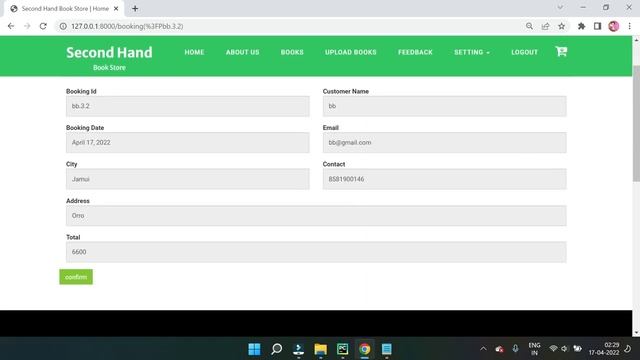Click the Second Hand Book Store logo

click(109, 58)
